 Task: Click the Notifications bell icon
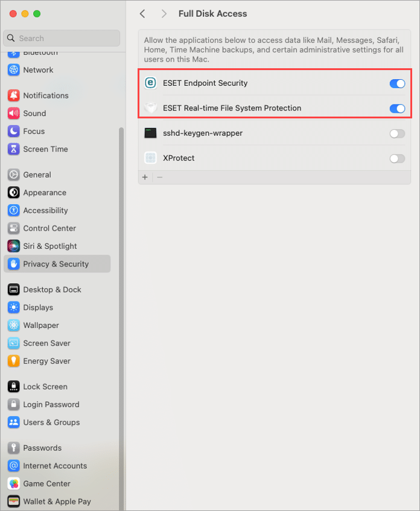(x=14, y=95)
